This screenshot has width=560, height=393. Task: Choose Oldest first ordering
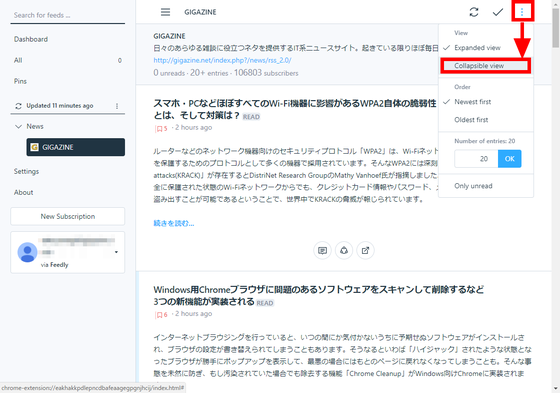[486, 120]
